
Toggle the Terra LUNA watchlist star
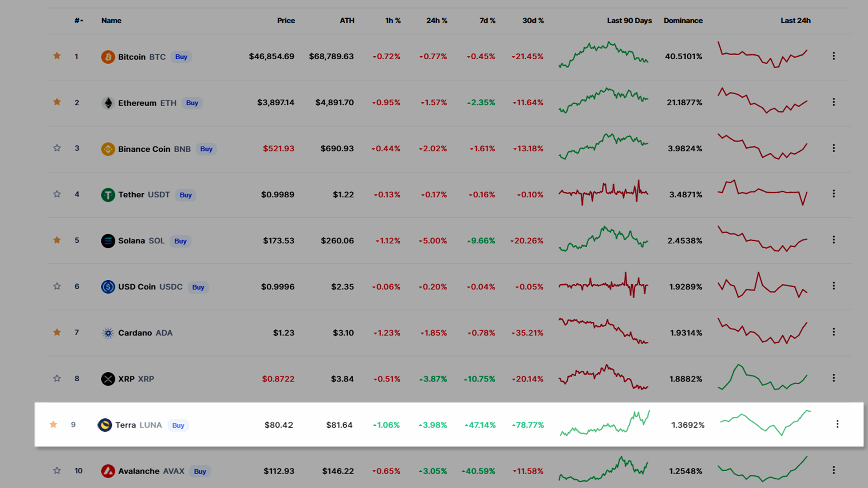click(53, 424)
